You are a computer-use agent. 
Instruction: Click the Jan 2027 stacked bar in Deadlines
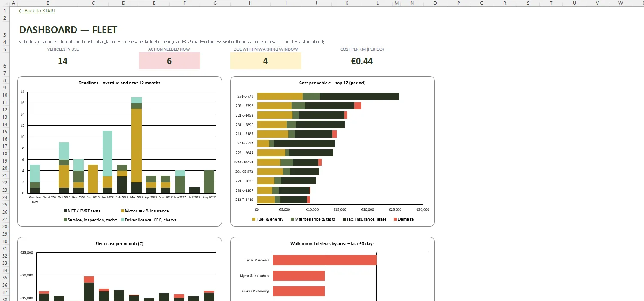click(x=107, y=162)
